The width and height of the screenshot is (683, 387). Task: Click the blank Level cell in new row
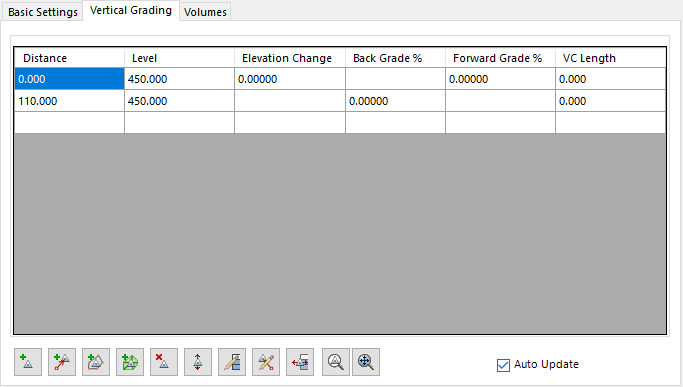(x=179, y=122)
